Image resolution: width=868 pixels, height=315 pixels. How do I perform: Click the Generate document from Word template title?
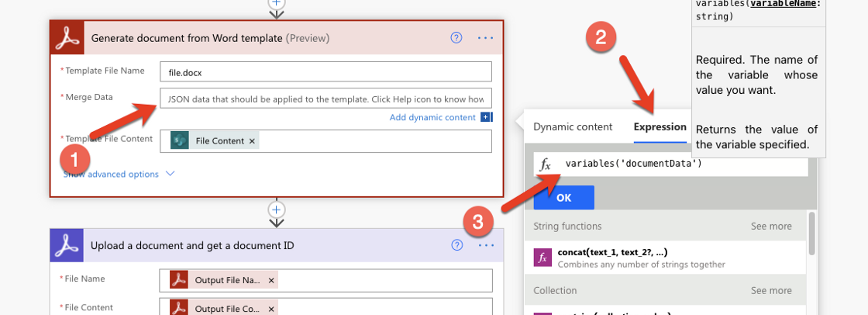coord(187,38)
